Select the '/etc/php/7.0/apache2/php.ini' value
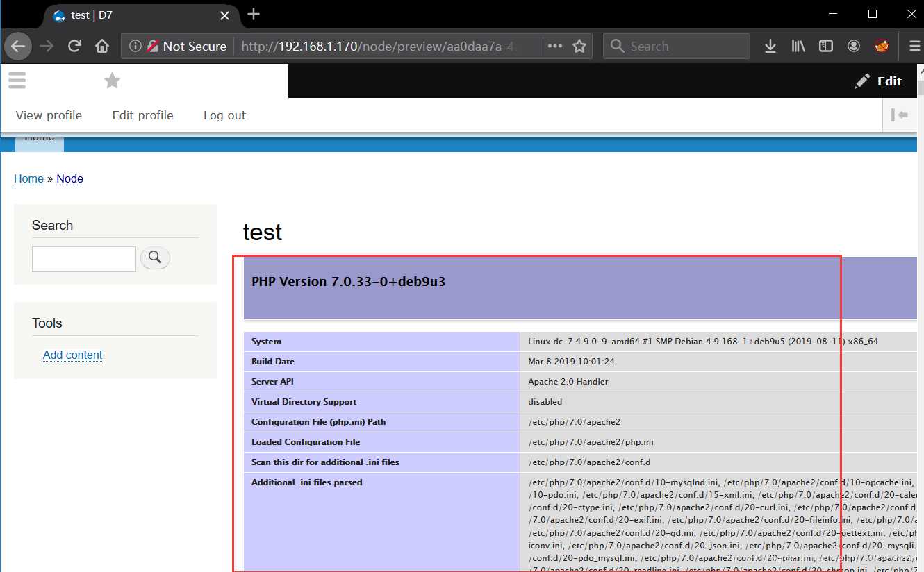The height and width of the screenshot is (572, 924). [x=591, y=442]
